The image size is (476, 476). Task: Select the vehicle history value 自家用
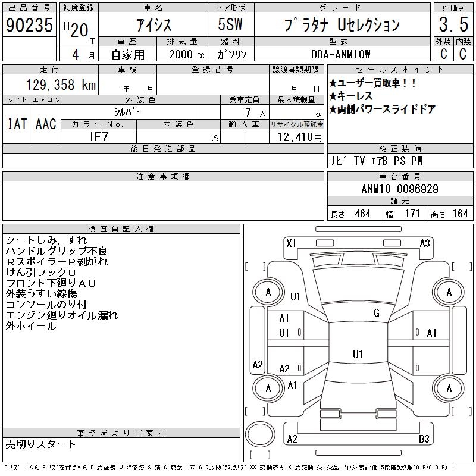tap(128, 54)
